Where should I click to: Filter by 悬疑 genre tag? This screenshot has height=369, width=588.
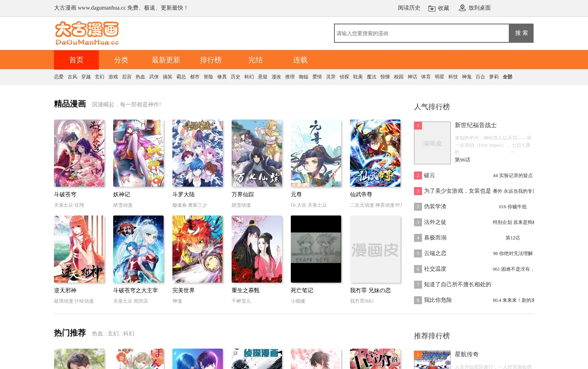coord(263,77)
